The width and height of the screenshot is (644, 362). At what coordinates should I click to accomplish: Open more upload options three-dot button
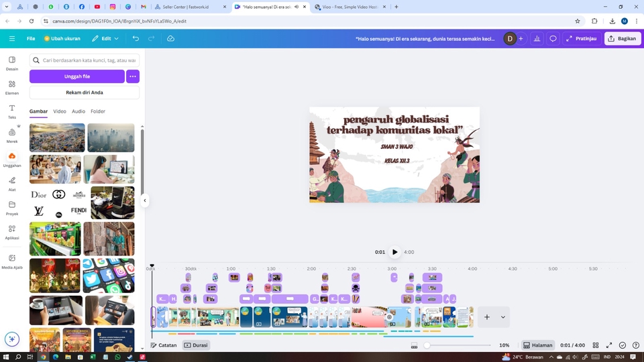[x=133, y=76]
